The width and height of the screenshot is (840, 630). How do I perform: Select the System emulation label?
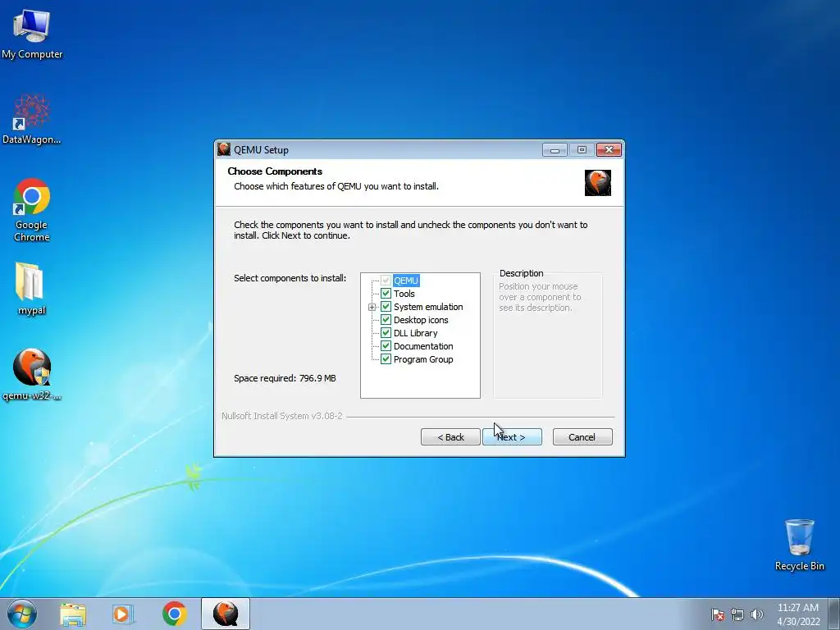pos(428,307)
